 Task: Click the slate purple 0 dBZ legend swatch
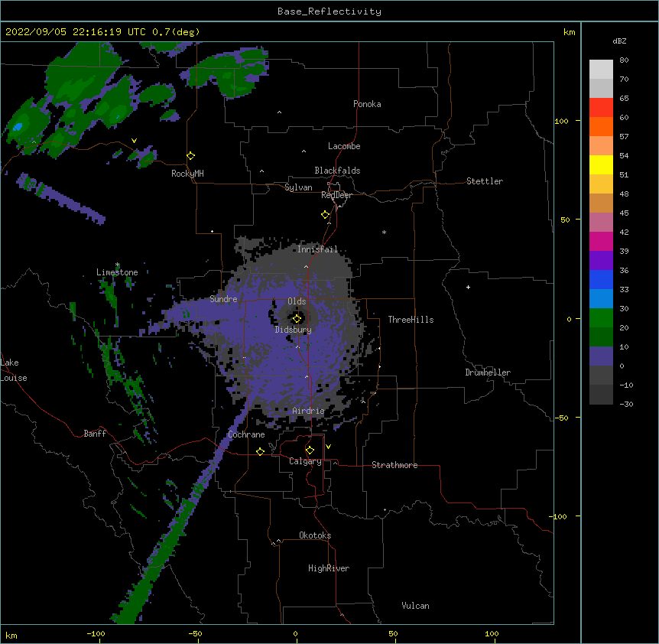601,356
